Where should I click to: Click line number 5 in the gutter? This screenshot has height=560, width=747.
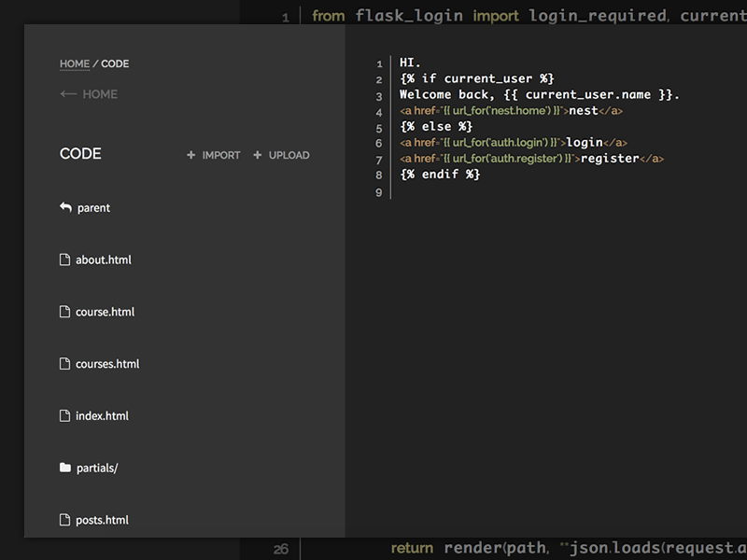[378, 127]
